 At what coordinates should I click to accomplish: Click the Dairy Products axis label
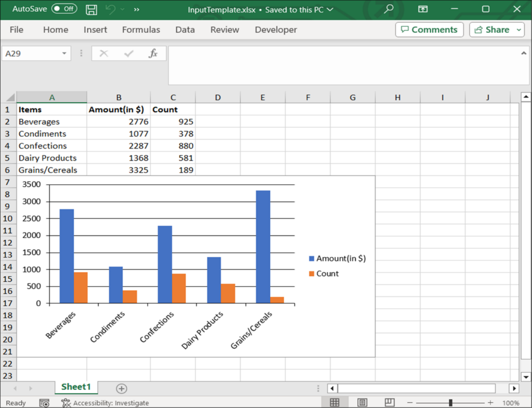click(x=202, y=330)
